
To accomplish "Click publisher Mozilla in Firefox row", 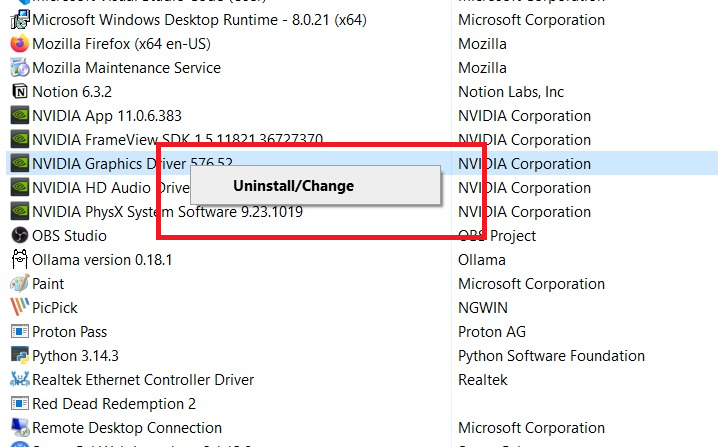I will [x=482, y=44].
